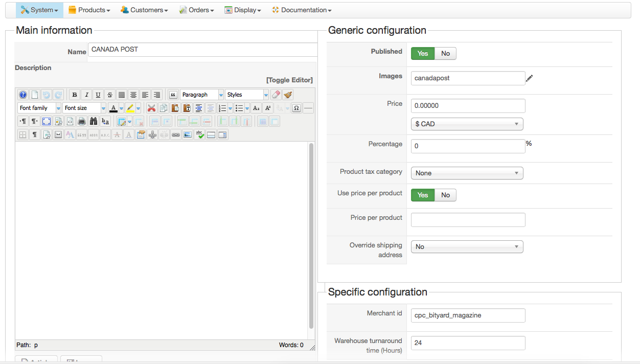Click the Merchant id input field

468,315
